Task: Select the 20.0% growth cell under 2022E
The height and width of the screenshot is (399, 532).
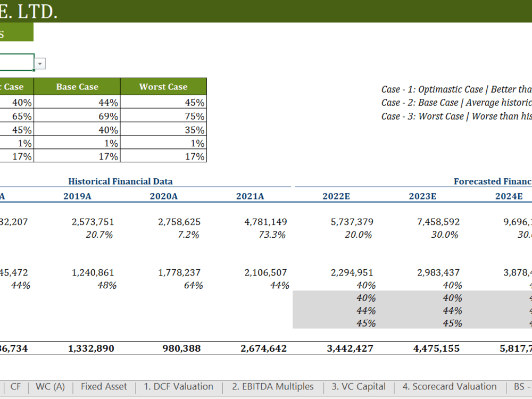Action: point(358,235)
